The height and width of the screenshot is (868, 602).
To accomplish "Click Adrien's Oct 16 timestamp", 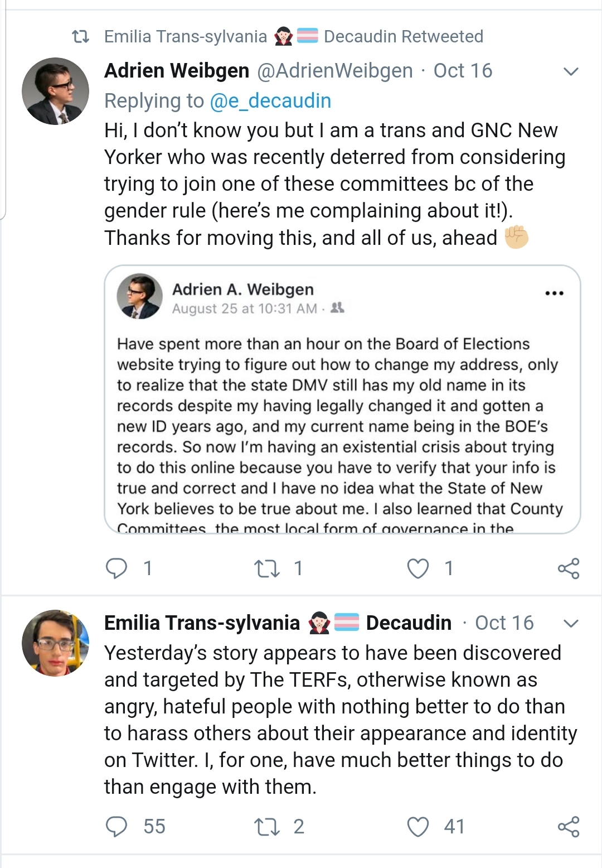I will pyautogui.click(x=463, y=71).
